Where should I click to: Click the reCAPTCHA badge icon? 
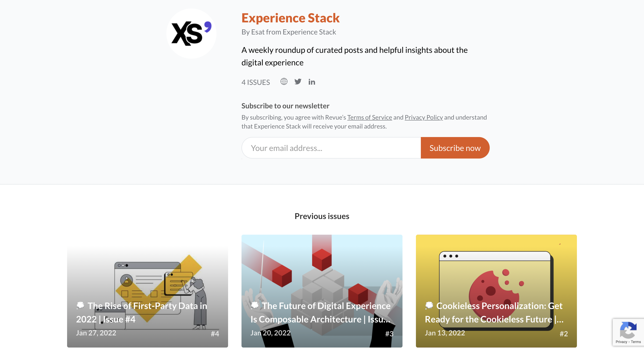pyautogui.click(x=629, y=331)
